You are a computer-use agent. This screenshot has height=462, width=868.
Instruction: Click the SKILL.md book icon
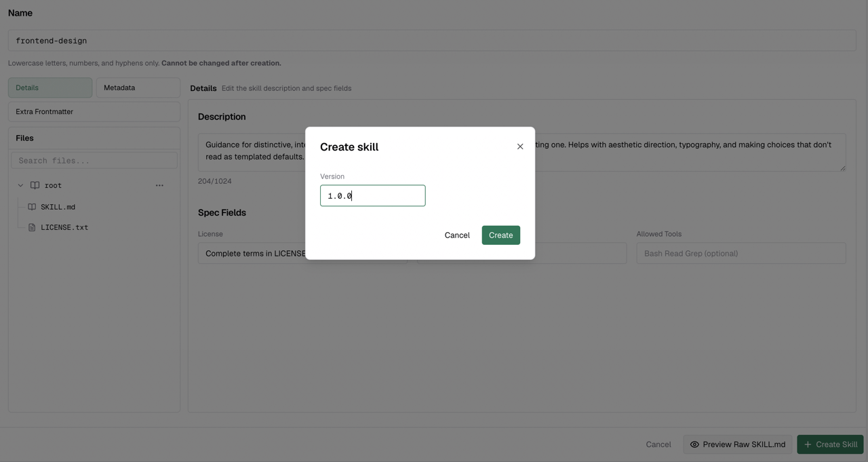tap(32, 207)
